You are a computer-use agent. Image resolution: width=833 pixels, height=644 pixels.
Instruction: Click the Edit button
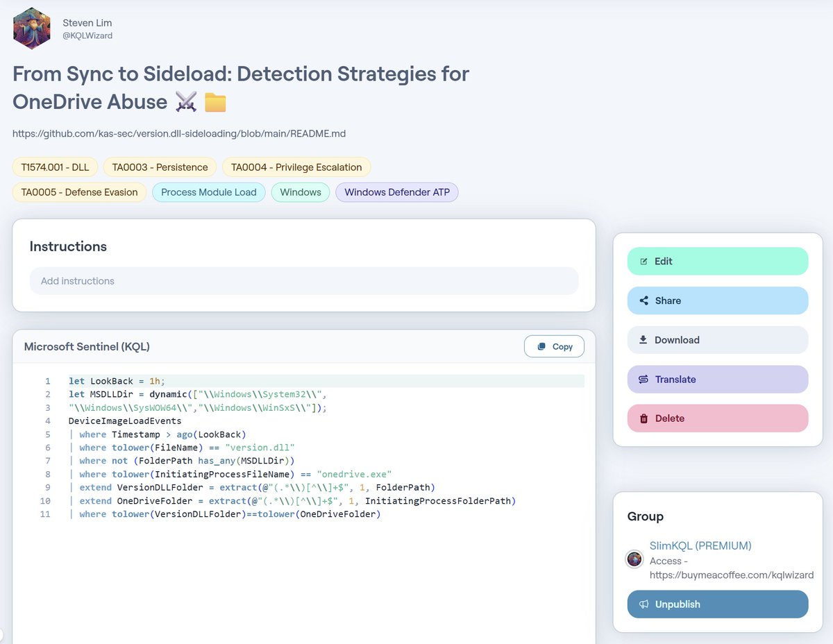718,261
